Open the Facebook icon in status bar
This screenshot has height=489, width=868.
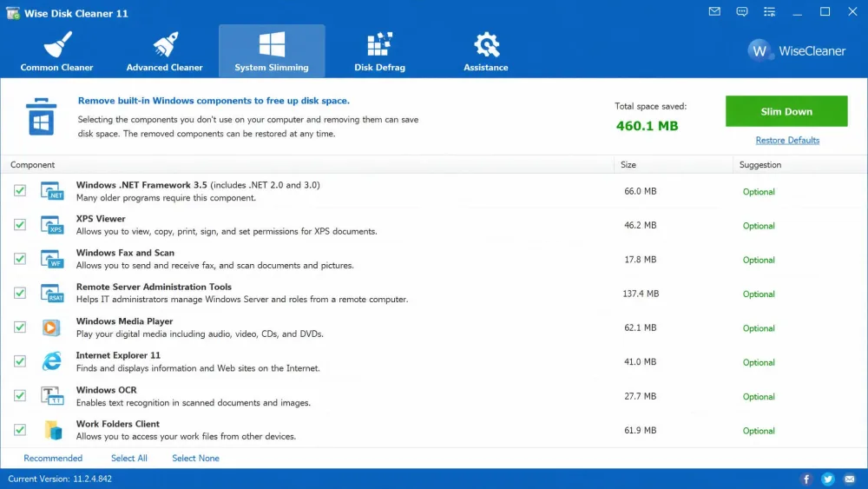(806, 479)
